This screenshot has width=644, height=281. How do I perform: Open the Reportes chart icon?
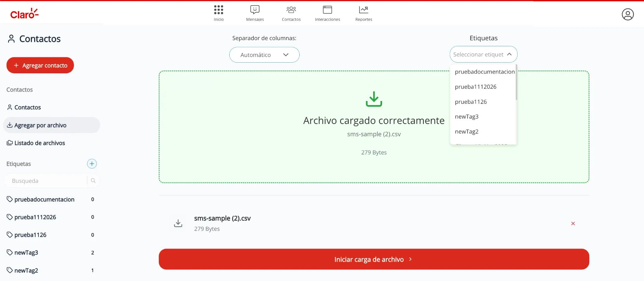coord(364,10)
